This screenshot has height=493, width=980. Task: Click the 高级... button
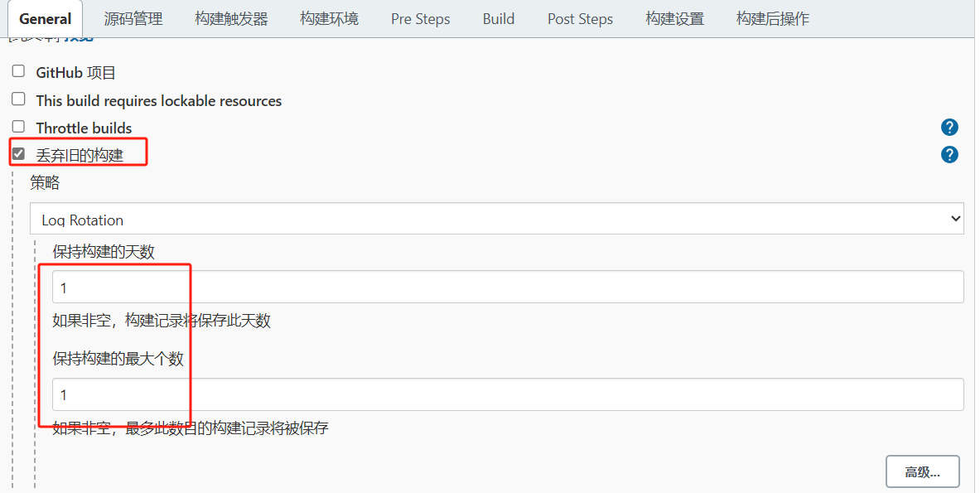coord(922,471)
